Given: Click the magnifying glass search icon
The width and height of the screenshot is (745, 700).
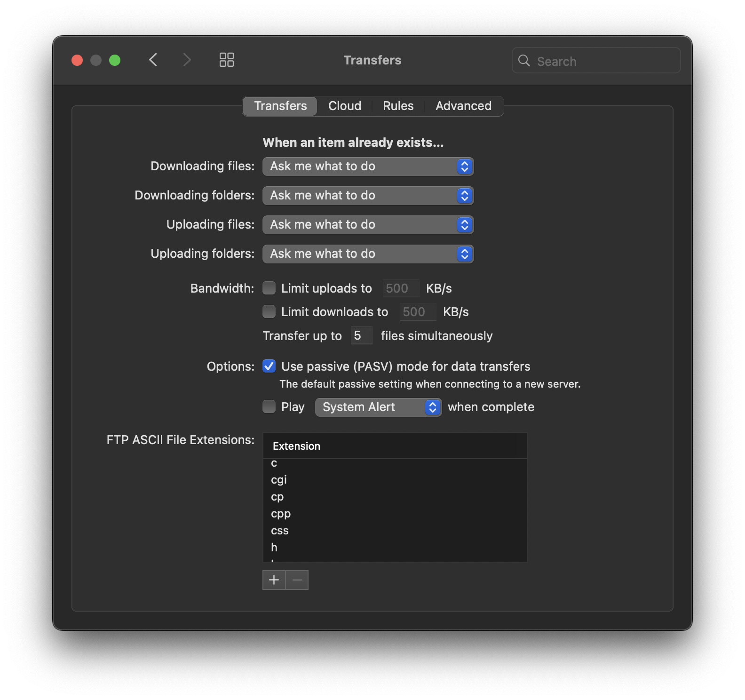Looking at the screenshot, I should [524, 61].
